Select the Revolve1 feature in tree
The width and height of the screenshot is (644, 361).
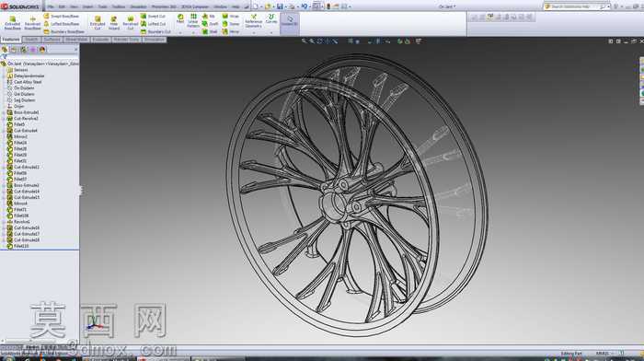tap(18, 222)
